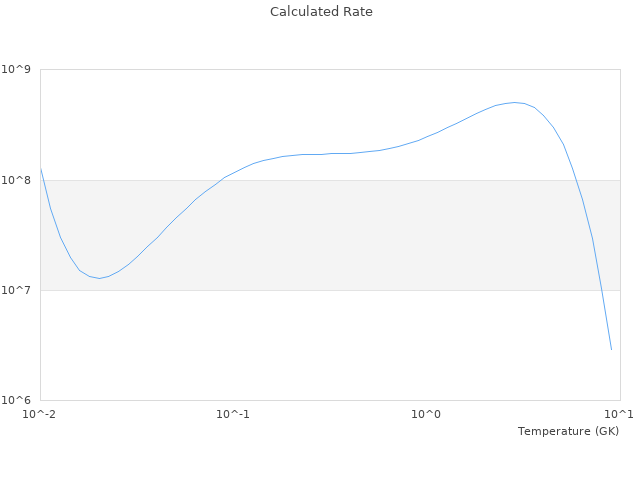Click the 10^0 x-axis tick label
Image resolution: width=640 pixels, height=480 pixels.
[x=426, y=414]
